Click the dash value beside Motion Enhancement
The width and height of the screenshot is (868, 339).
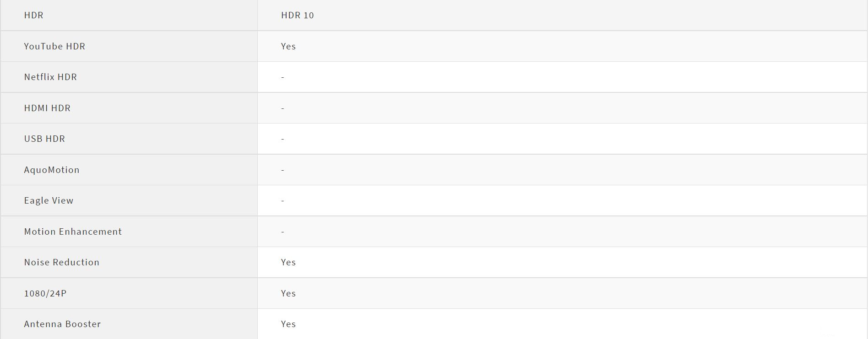[283, 232]
